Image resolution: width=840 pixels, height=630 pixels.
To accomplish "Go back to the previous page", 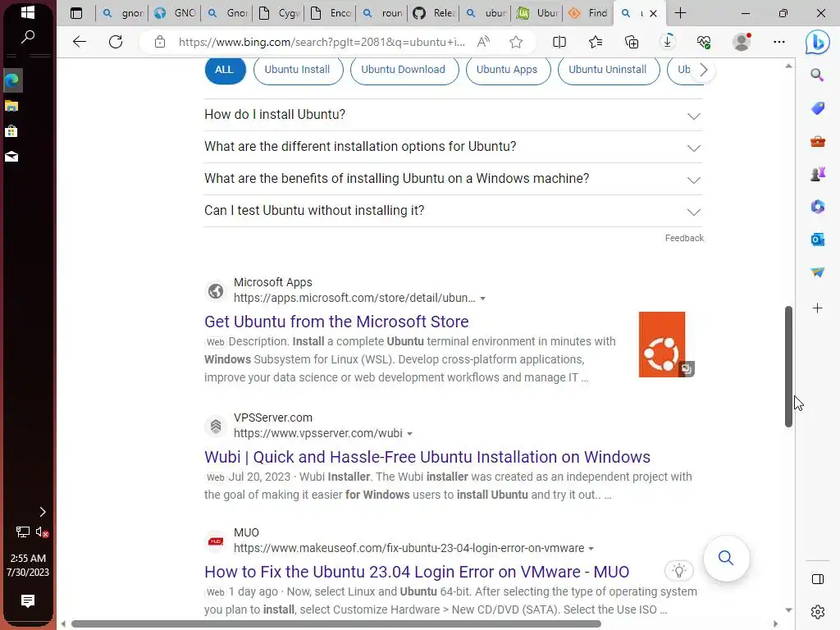I will tap(80, 42).
